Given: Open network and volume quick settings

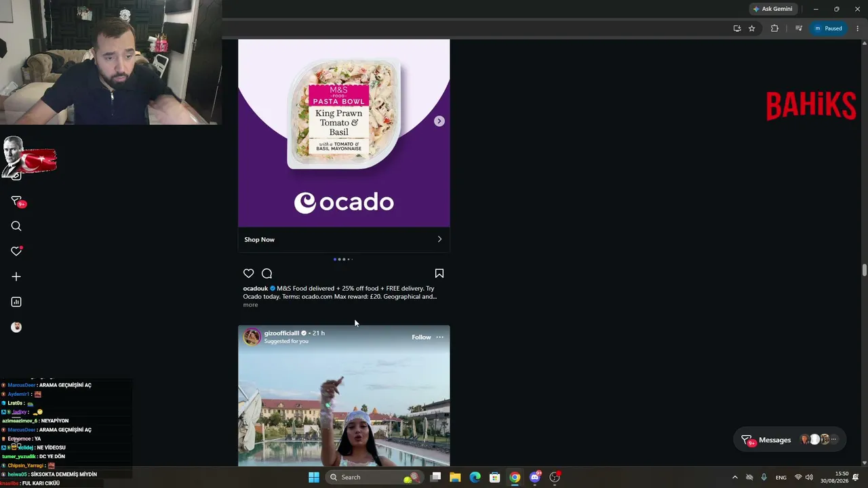Looking at the screenshot, I should [804, 477].
